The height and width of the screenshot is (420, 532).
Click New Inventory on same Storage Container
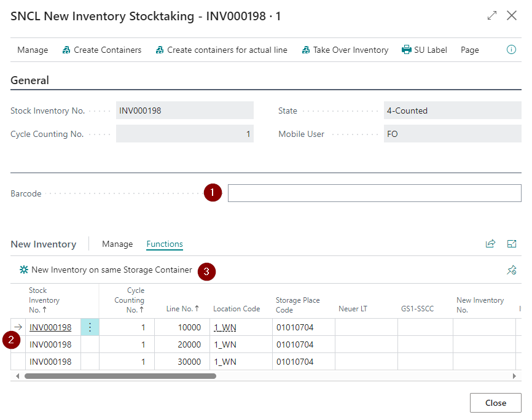coord(111,270)
